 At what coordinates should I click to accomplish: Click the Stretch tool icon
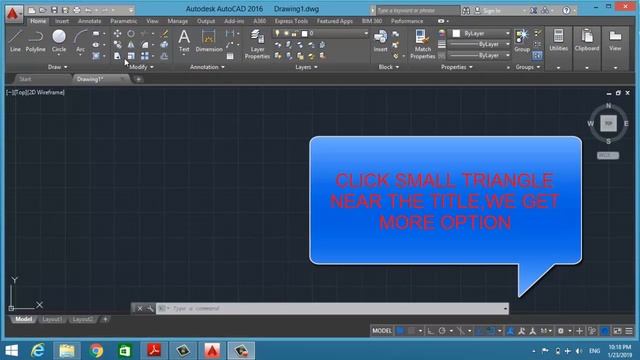(117, 56)
